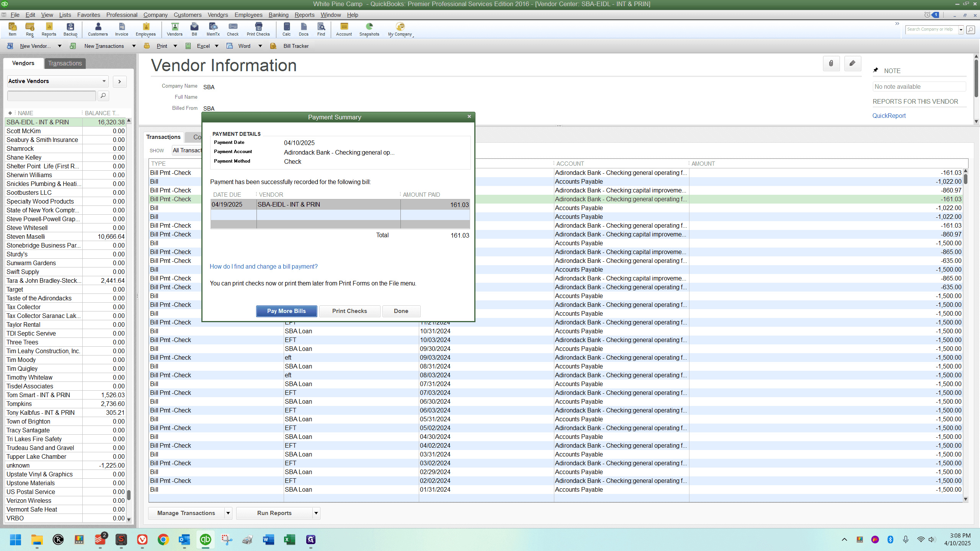The width and height of the screenshot is (980, 551).
Task: Open the Reg register icon
Action: pyautogui.click(x=30, y=29)
